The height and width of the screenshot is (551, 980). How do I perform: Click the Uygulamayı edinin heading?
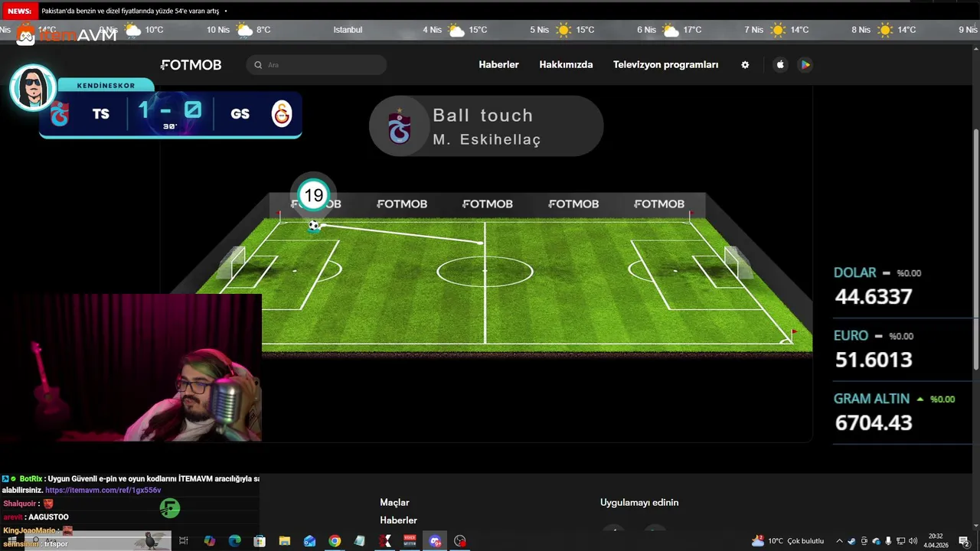(x=639, y=503)
